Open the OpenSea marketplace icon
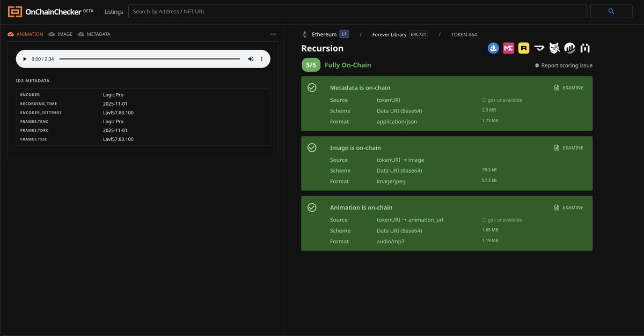Viewport: 644px width, 336px height. coord(493,48)
